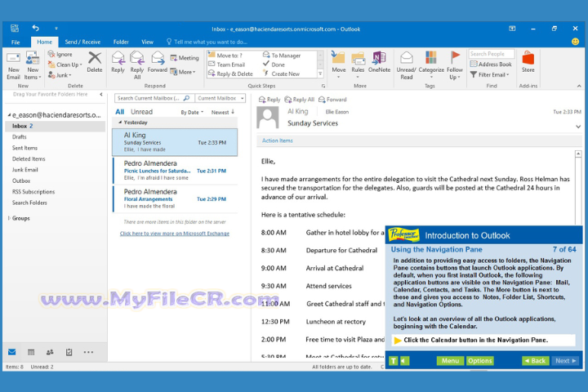Expand the Groups folder tree
The height and width of the screenshot is (392, 588).
coord(9,218)
